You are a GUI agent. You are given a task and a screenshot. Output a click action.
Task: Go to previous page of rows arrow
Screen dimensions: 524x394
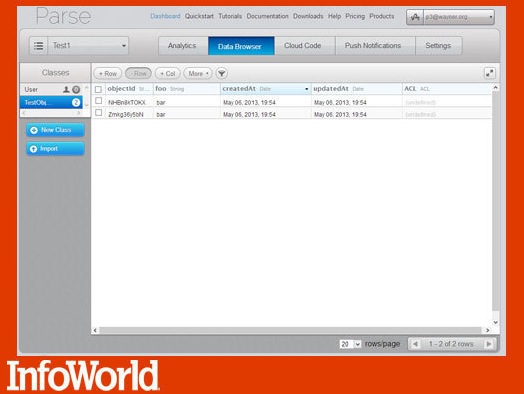click(415, 344)
